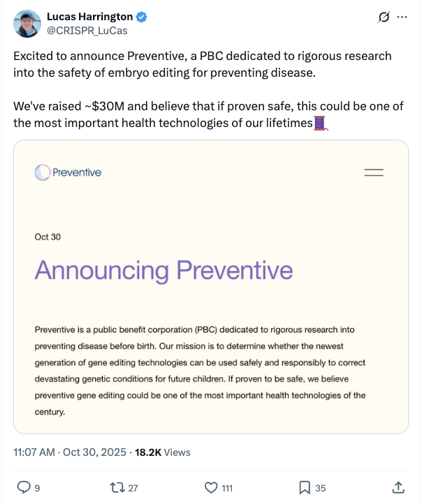The image size is (422, 504).
Task: Open the hamburger menu in Preventive card
Action: 374,172
